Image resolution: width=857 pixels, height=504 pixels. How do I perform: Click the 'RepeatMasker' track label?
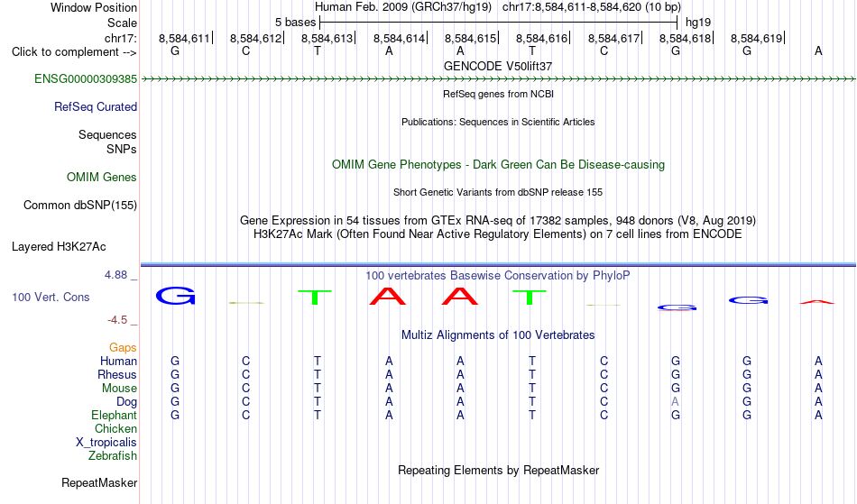[x=99, y=482]
